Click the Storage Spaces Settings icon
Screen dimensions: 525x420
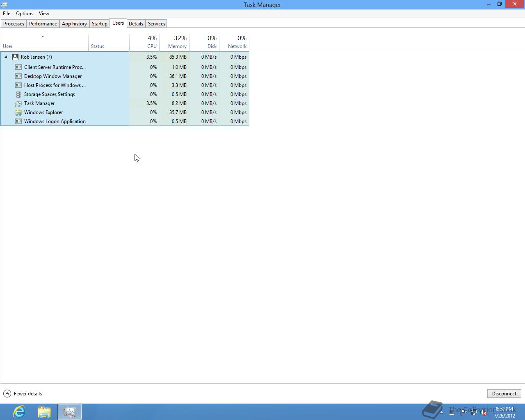tap(18, 94)
